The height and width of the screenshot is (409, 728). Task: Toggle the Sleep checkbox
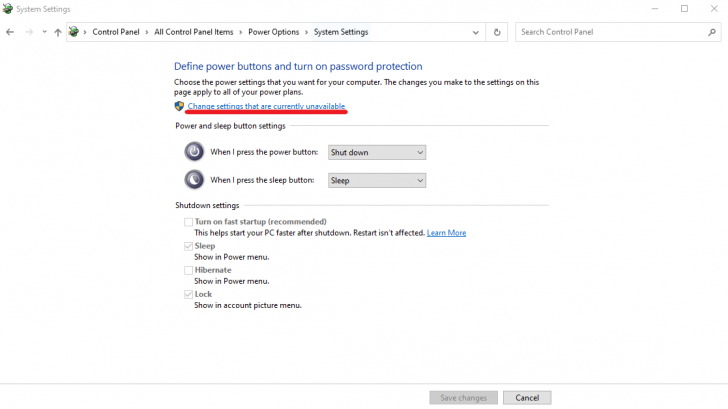pyautogui.click(x=188, y=246)
